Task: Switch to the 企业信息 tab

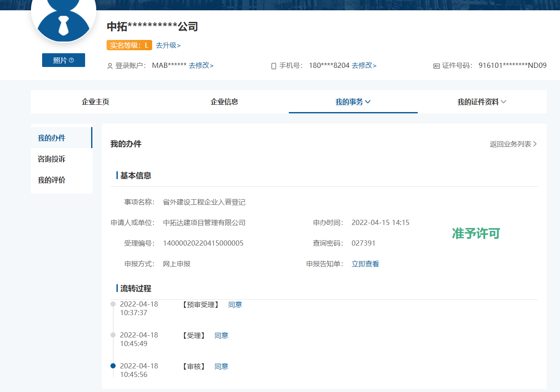Action: 224,102
